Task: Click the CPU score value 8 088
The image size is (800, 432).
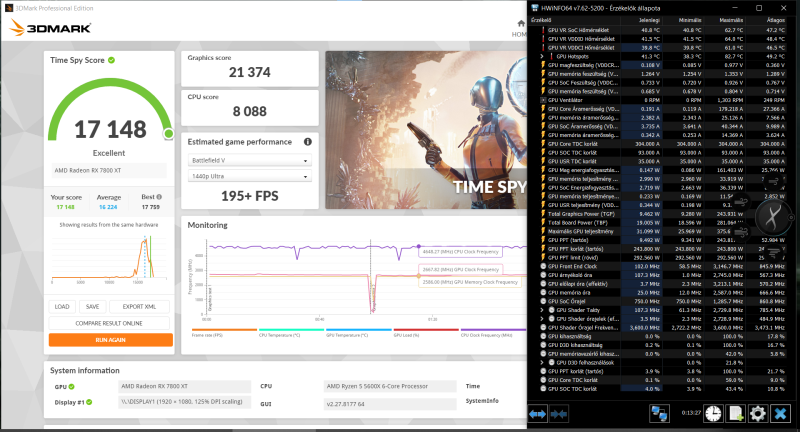Action: point(249,111)
